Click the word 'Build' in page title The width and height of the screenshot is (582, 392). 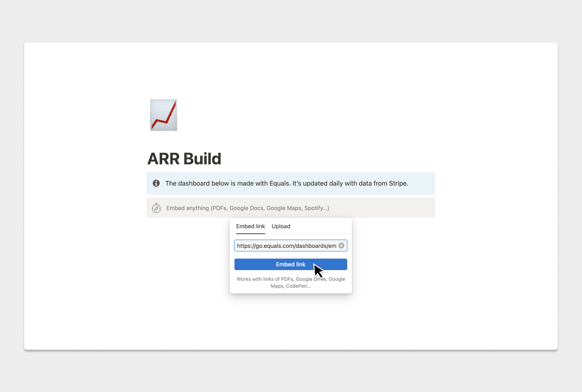(202, 159)
